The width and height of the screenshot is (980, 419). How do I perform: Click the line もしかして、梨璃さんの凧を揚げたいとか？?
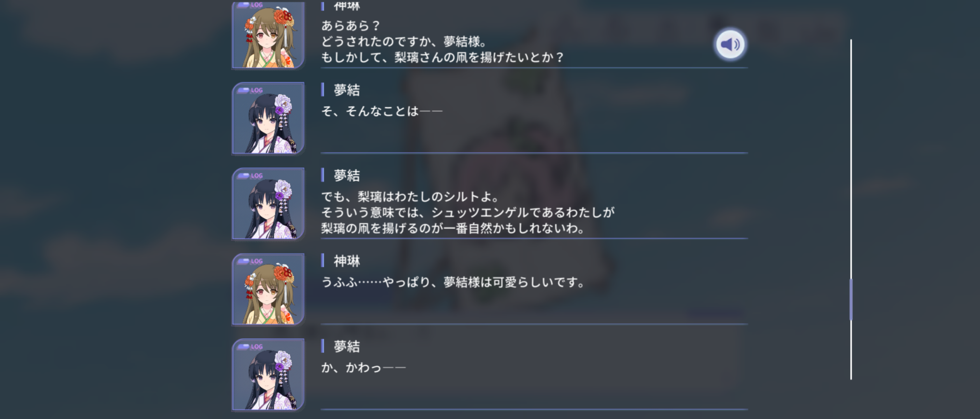442,57
